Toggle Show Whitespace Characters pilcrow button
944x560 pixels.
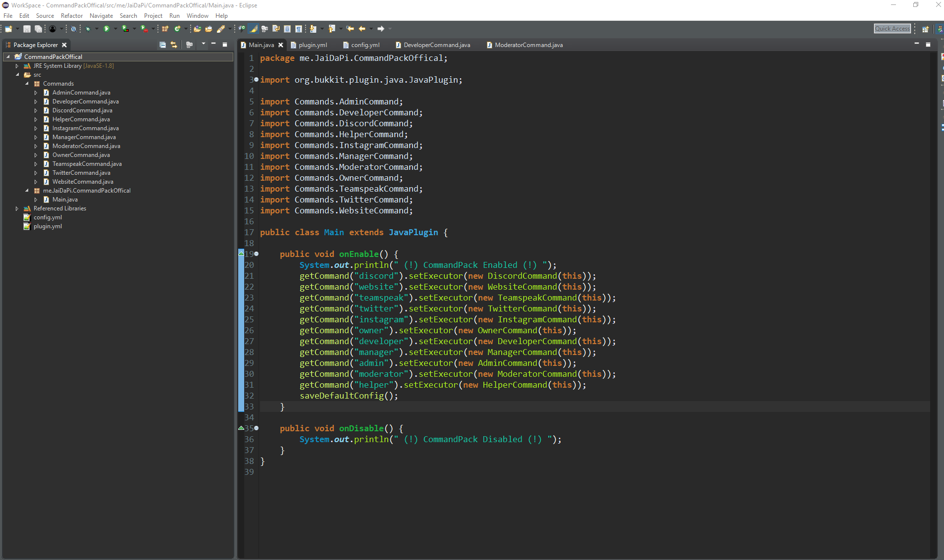click(299, 29)
